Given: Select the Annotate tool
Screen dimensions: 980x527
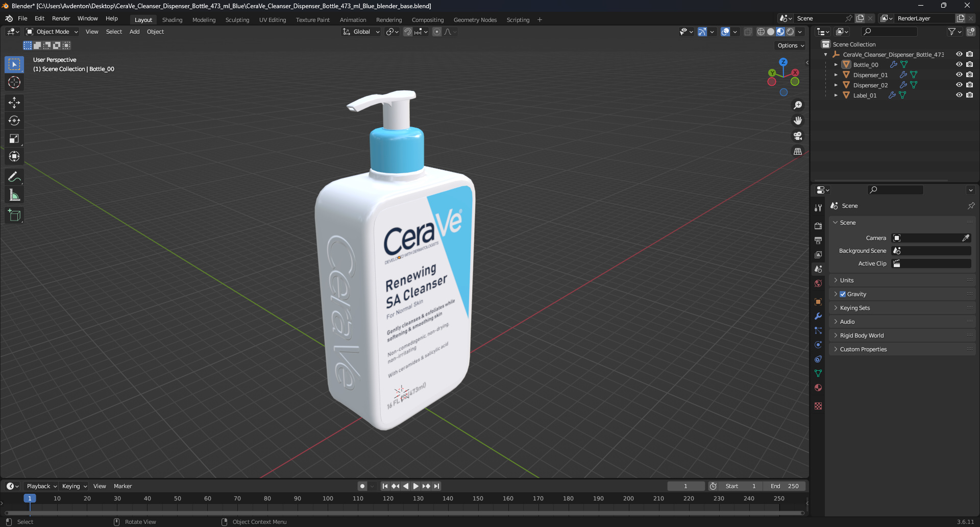Looking at the screenshot, I should [14, 177].
